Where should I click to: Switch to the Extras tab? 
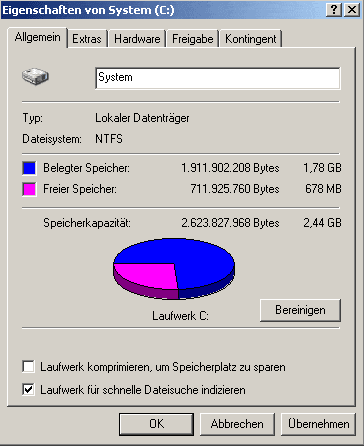[87, 39]
